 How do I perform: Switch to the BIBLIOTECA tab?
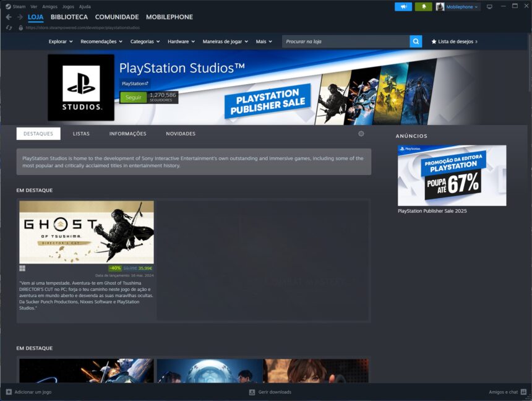coord(69,17)
